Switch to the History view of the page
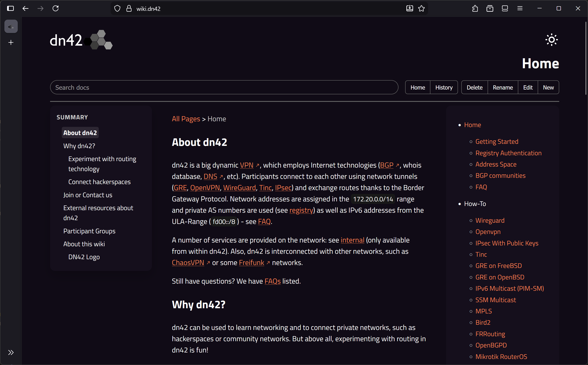 444,87
